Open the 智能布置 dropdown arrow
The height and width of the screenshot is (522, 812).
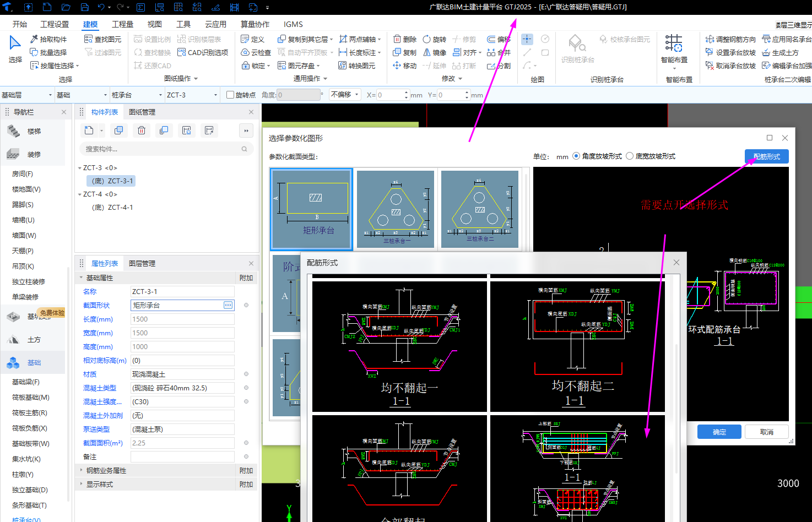674,68
